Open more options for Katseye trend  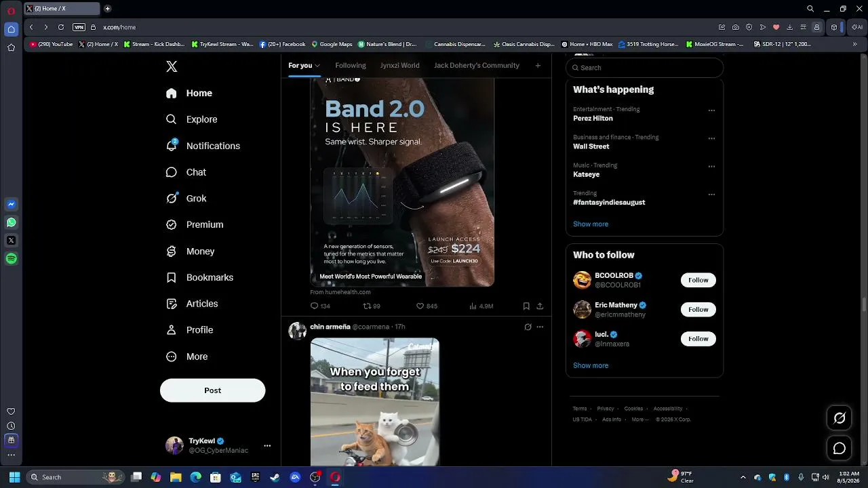711,166
